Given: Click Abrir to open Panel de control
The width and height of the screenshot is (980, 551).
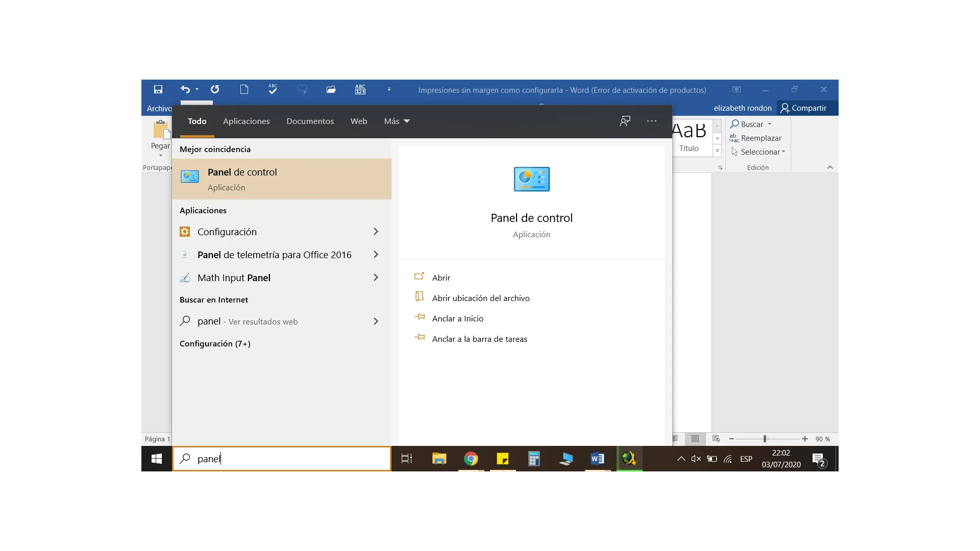Looking at the screenshot, I should coord(441,278).
